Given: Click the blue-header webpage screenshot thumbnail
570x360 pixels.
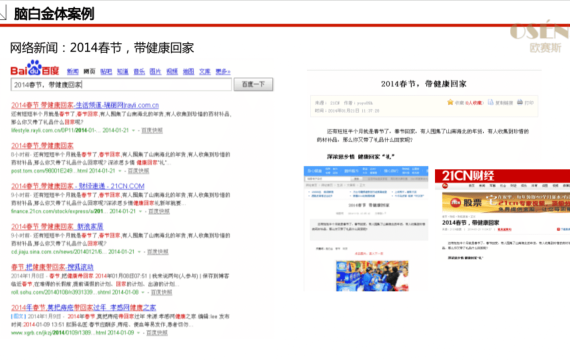Looking at the screenshot, I should [366, 228].
